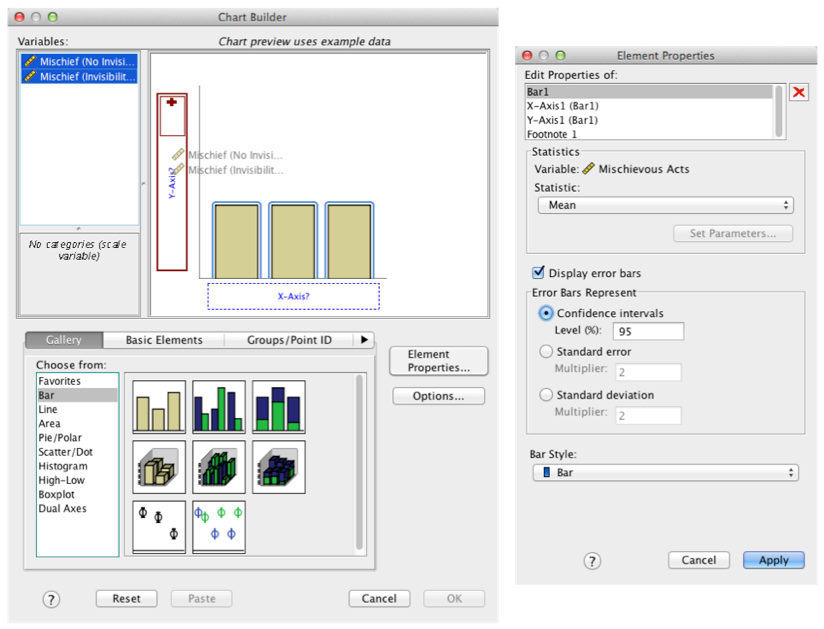Screen dimensions: 824x629
Task: Pick the Simple Error Bar chart icon
Action: [x=159, y=526]
